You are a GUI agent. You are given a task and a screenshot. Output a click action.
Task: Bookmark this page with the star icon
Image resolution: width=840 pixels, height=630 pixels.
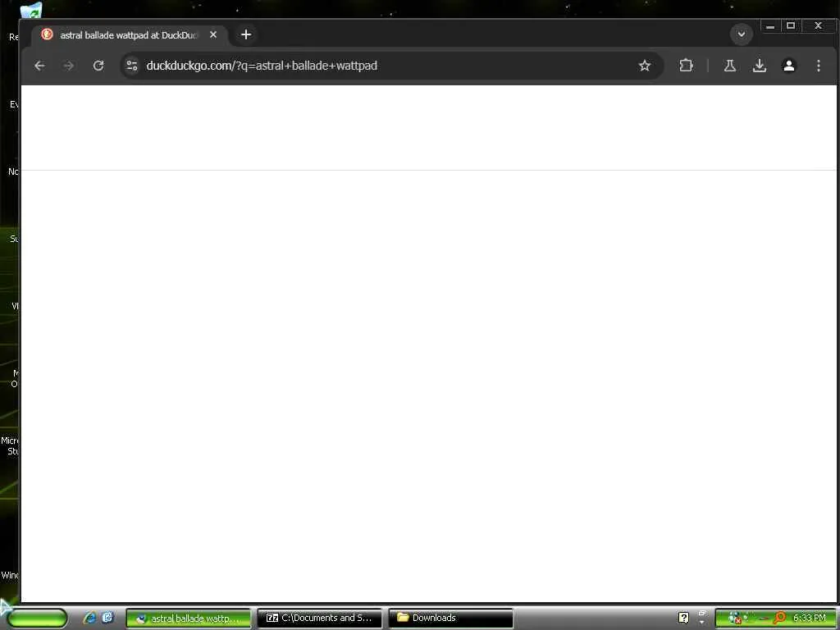(x=645, y=66)
